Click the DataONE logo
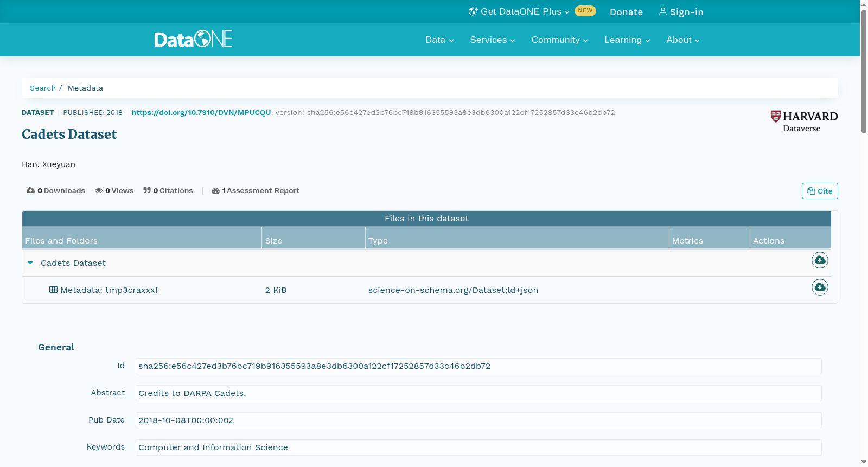 pos(193,39)
